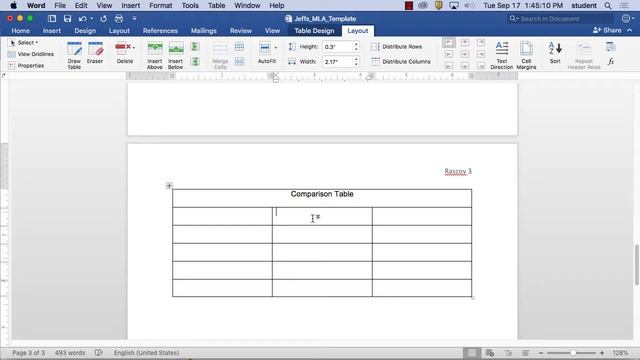Switch to Outline view
Screen dimensions: 640x360
click(508, 353)
